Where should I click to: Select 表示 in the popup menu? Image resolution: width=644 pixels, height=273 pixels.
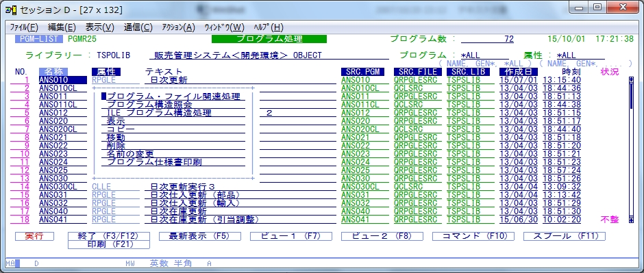click(173, 121)
